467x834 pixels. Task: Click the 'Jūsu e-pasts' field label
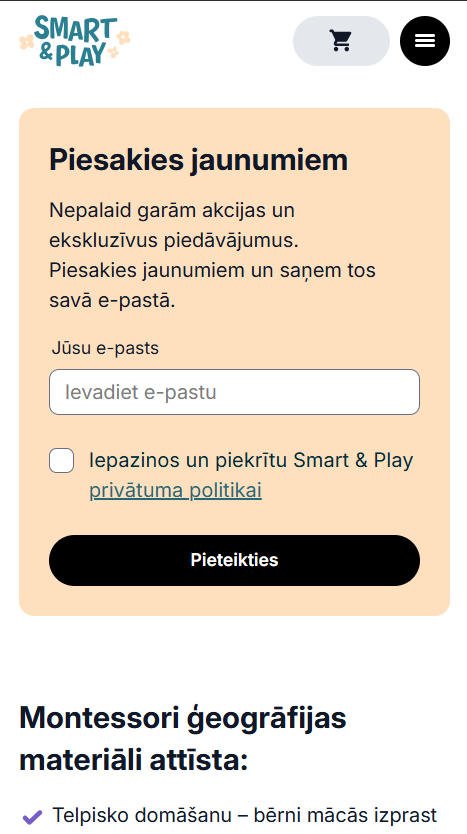(x=105, y=348)
